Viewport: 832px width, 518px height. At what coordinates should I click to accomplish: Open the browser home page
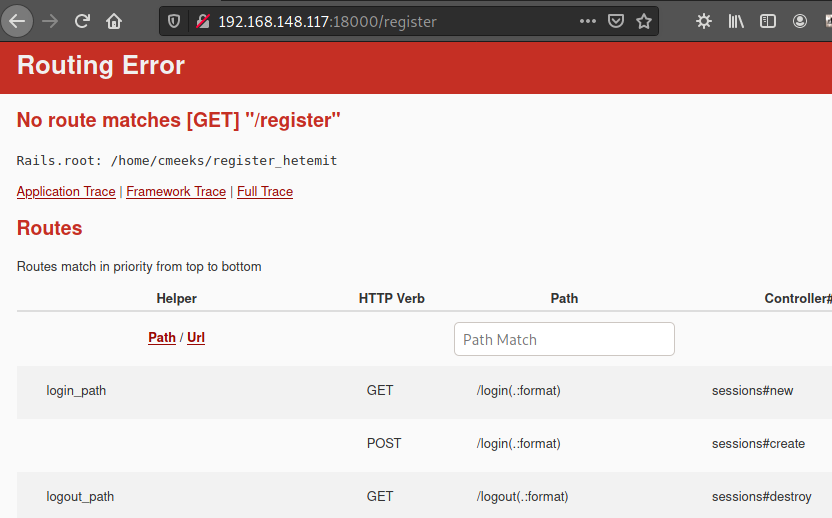point(114,21)
